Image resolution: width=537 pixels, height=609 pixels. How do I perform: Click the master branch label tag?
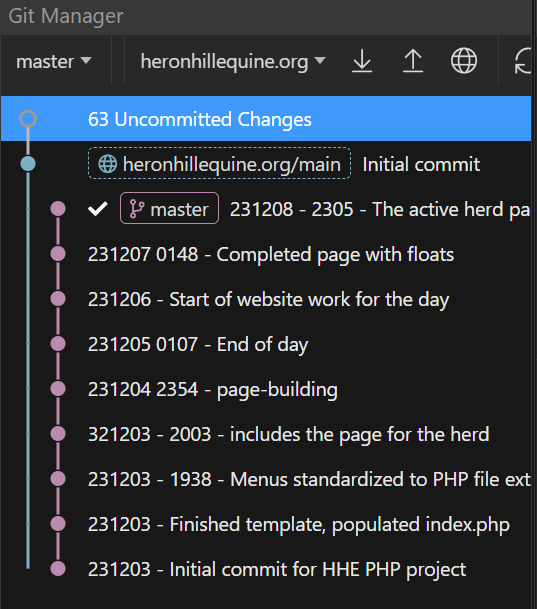tap(169, 209)
